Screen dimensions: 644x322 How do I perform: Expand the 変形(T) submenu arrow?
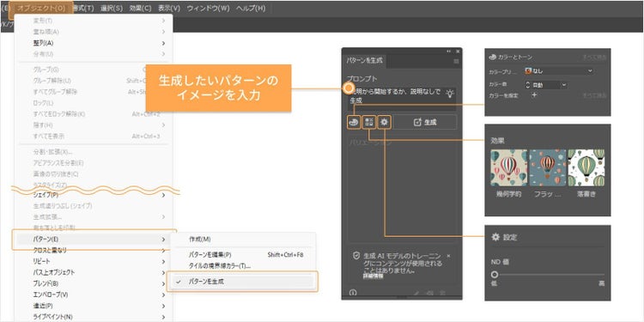(x=163, y=21)
